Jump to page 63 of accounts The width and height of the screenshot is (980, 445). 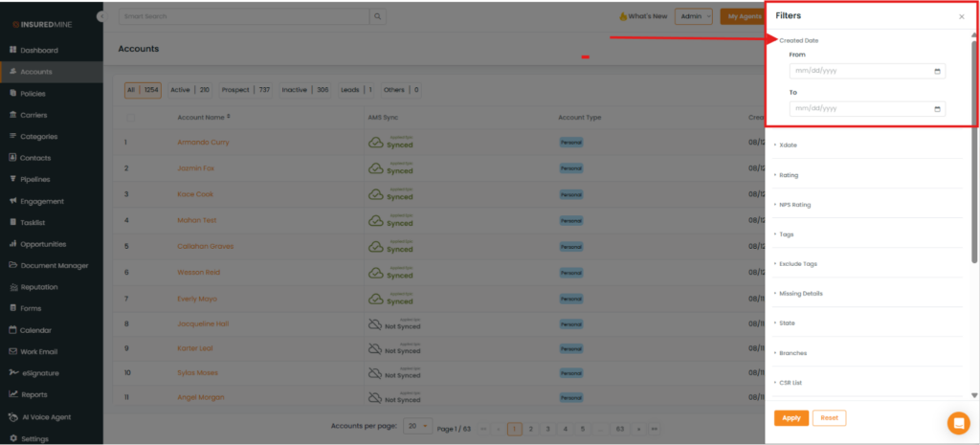coord(620,430)
